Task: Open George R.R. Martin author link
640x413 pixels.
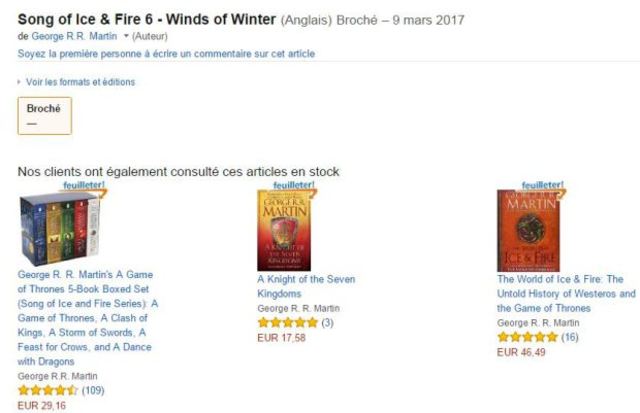Action: (x=74, y=36)
